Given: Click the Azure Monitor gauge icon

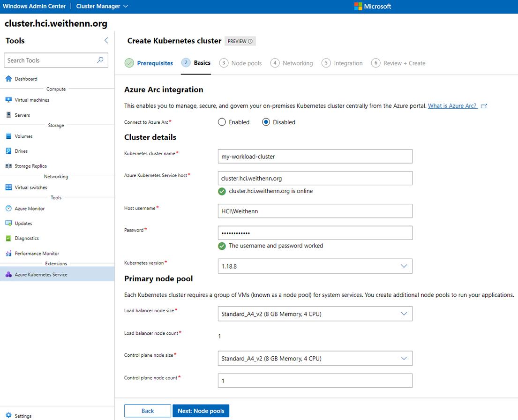Looking at the screenshot, I should (8, 209).
